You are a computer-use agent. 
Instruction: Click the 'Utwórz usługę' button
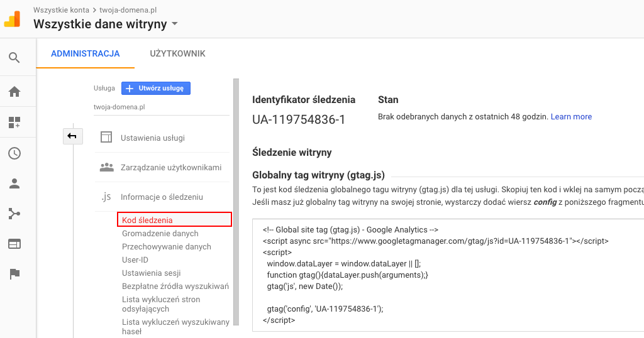[x=156, y=89]
